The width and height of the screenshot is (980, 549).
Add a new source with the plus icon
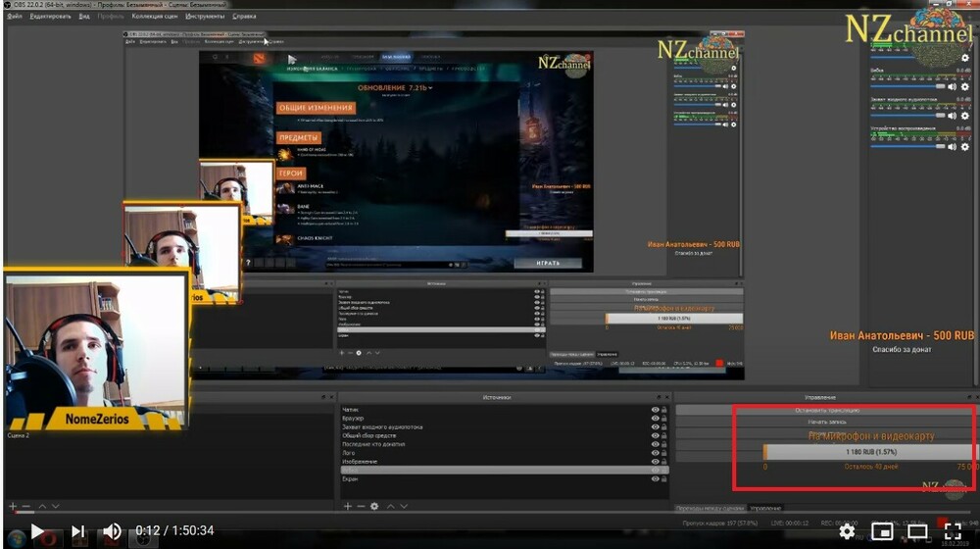348,507
